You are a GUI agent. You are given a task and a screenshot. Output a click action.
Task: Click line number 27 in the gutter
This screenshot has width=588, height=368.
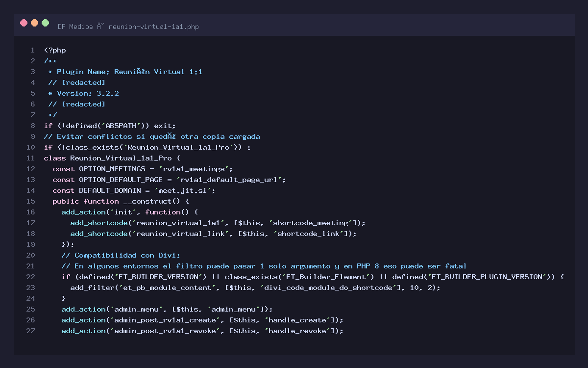pyautogui.click(x=30, y=331)
